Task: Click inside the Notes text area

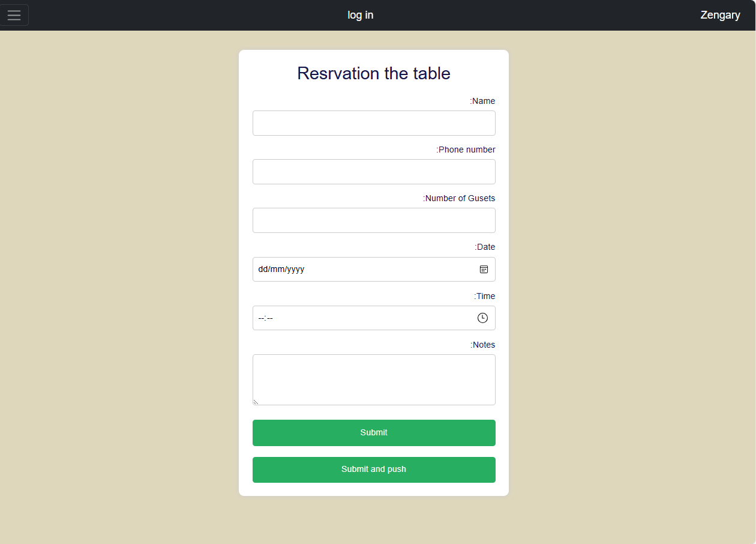Action: pos(374,379)
